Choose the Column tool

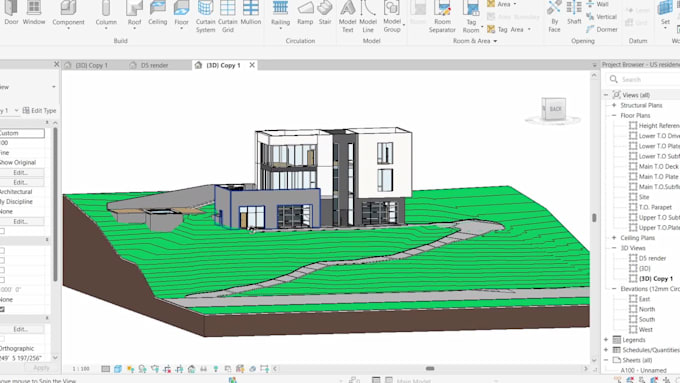106,14
